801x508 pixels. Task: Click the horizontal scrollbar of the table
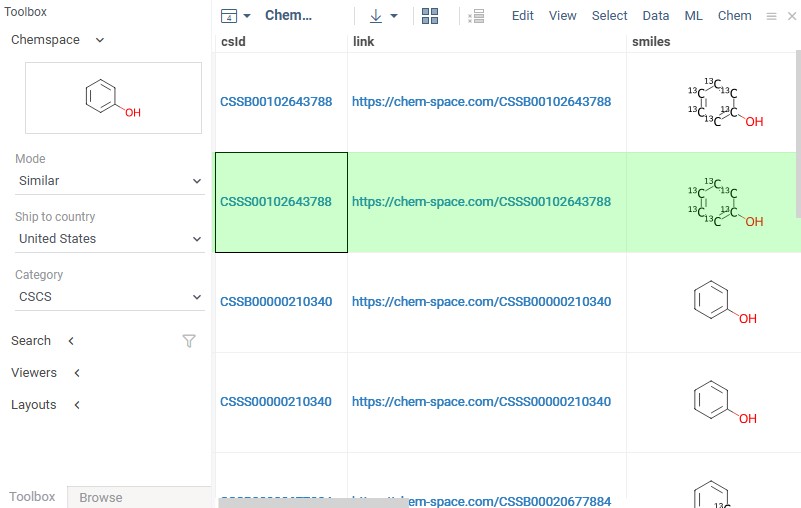pos(313,503)
